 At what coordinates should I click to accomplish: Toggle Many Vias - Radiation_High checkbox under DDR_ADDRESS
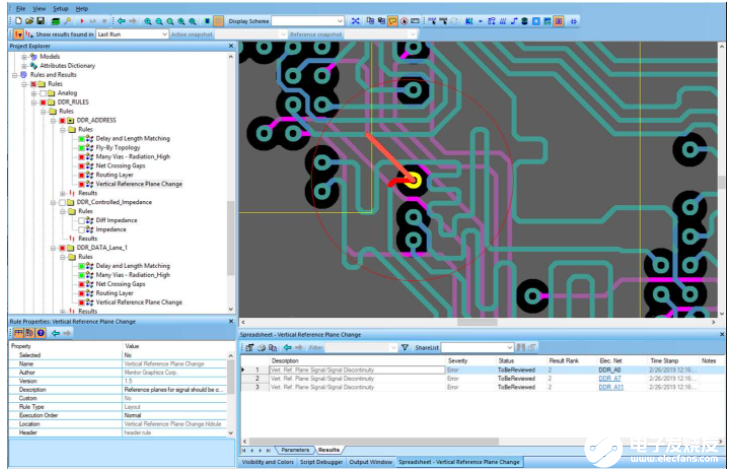pyautogui.click(x=81, y=157)
